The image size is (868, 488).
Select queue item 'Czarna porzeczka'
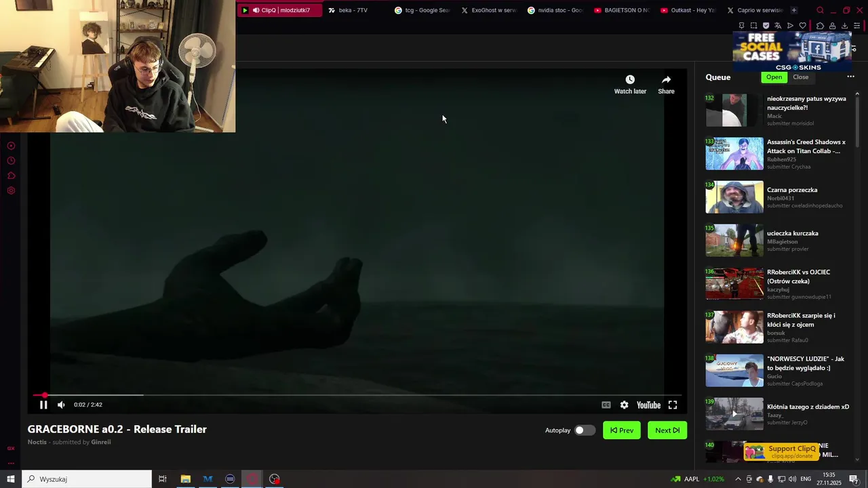point(792,190)
